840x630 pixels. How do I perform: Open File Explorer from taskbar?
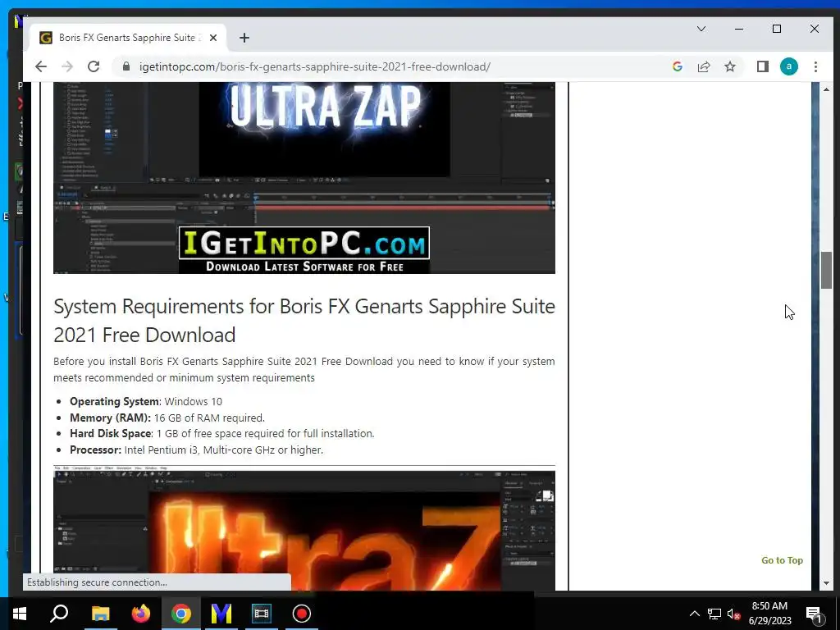click(100, 614)
